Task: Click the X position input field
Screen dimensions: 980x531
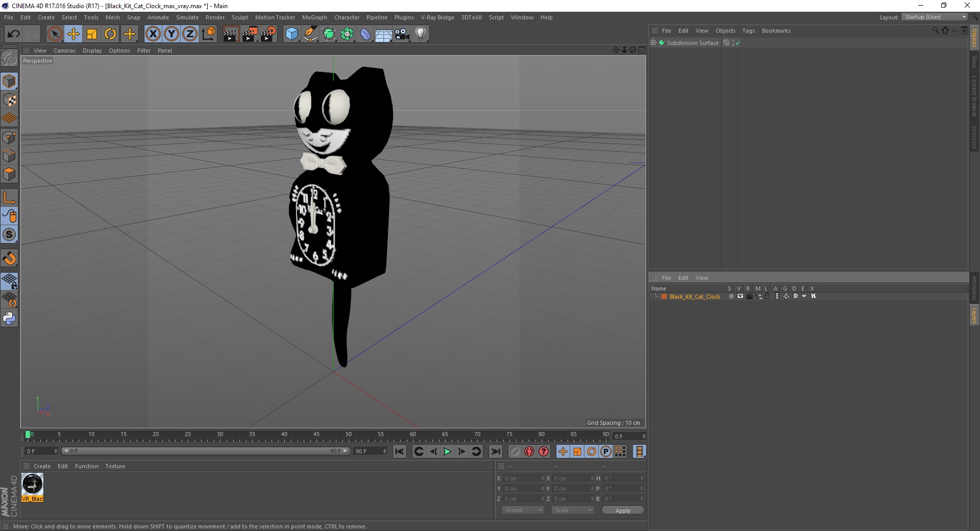Action: [x=524, y=478]
